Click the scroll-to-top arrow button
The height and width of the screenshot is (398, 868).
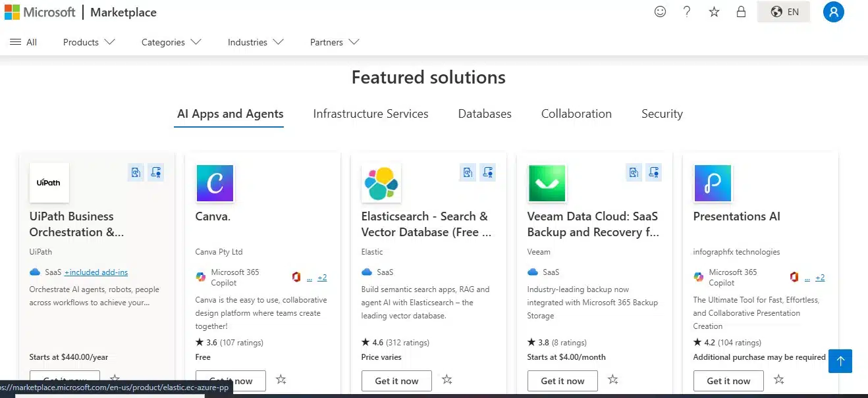tap(840, 361)
